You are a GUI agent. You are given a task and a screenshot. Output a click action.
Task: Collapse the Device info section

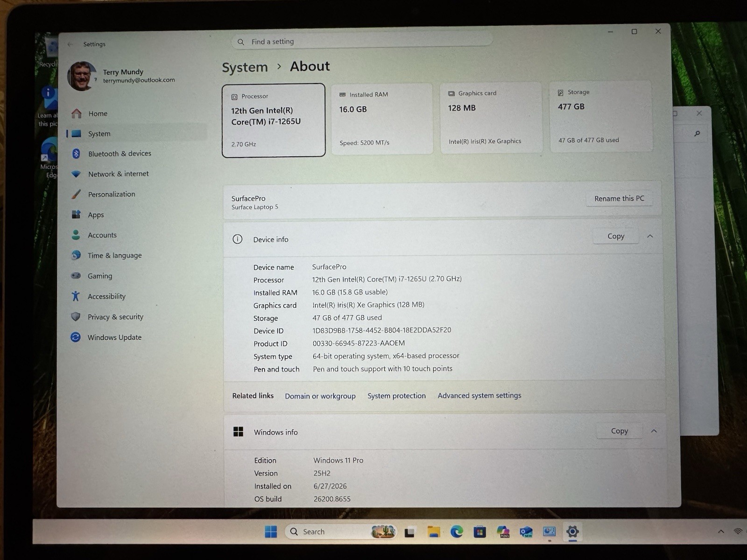tap(650, 236)
